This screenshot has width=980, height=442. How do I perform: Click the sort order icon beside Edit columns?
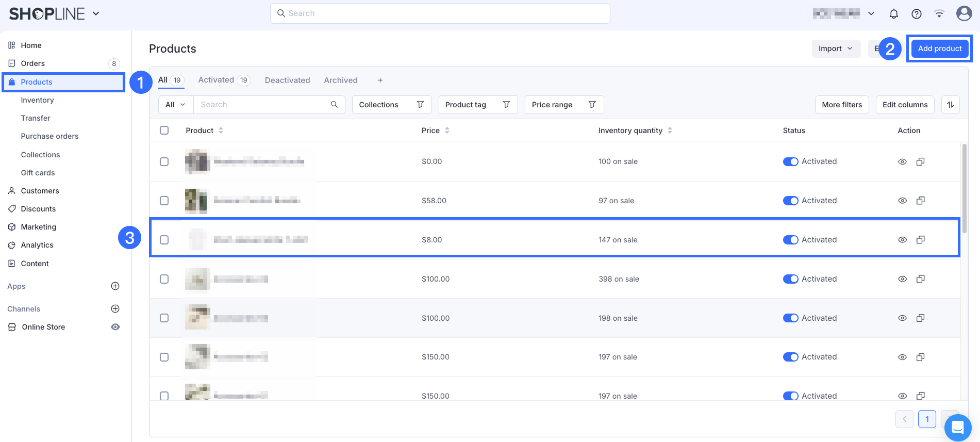[x=950, y=105]
